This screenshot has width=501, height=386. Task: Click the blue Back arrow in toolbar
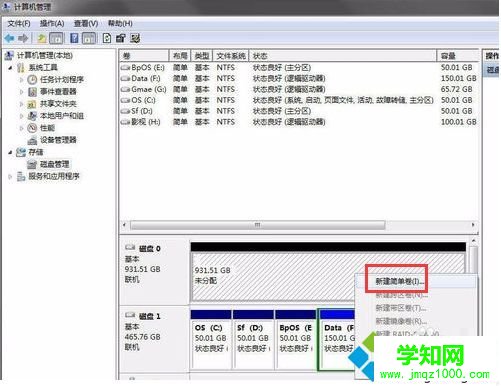coord(9,38)
